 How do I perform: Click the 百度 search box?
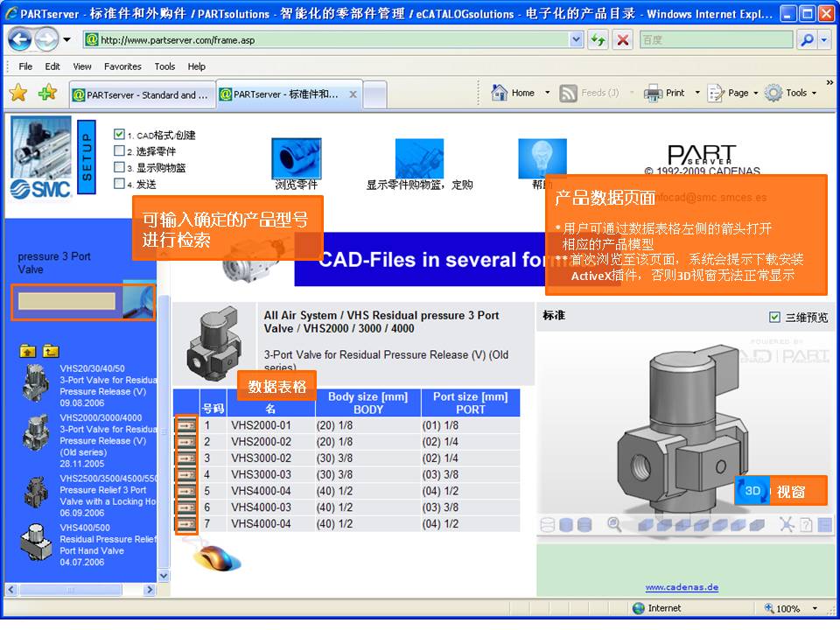[x=717, y=39]
